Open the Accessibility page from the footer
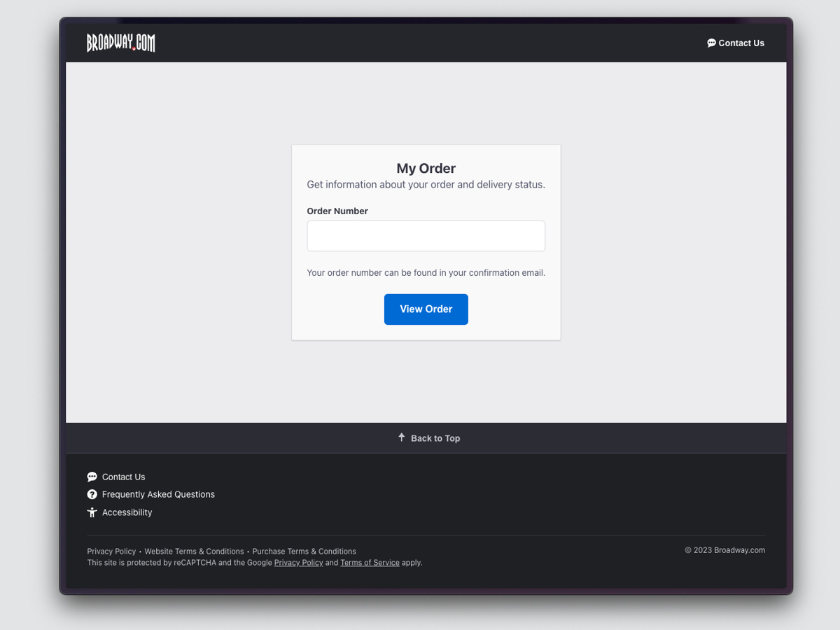 (126, 512)
